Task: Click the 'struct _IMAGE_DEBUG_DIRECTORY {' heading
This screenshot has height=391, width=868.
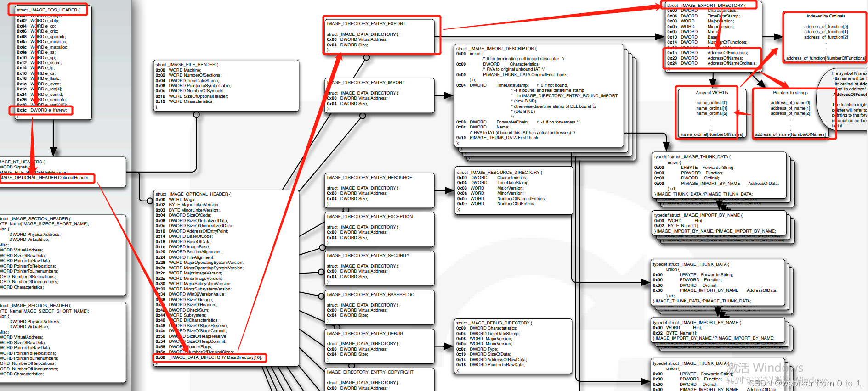Action: click(494, 323)
